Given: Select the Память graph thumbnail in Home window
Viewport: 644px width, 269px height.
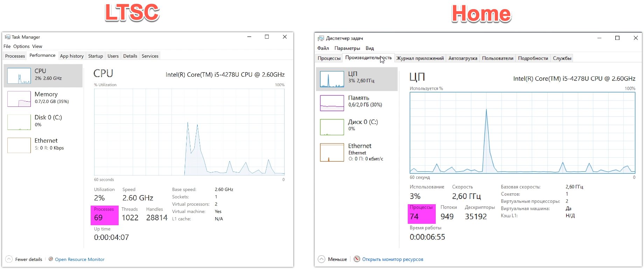Looking at the screenshot, I should [332, 103].
